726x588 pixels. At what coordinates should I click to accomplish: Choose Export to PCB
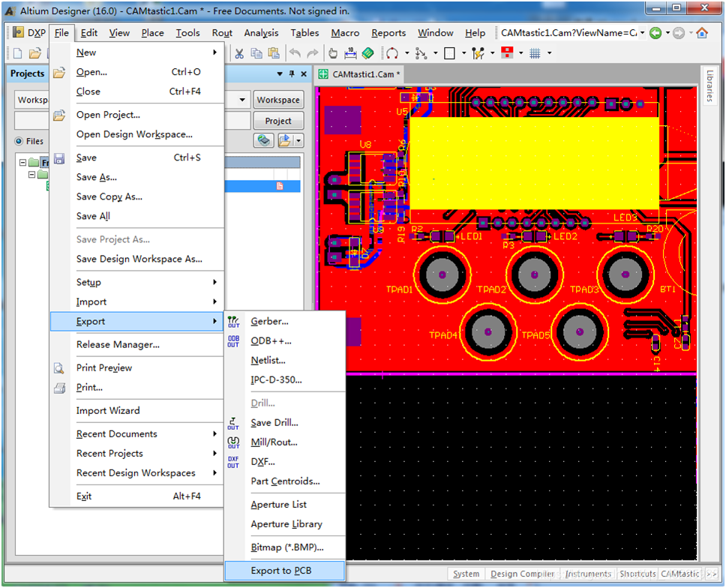click(x=285, y=571)
